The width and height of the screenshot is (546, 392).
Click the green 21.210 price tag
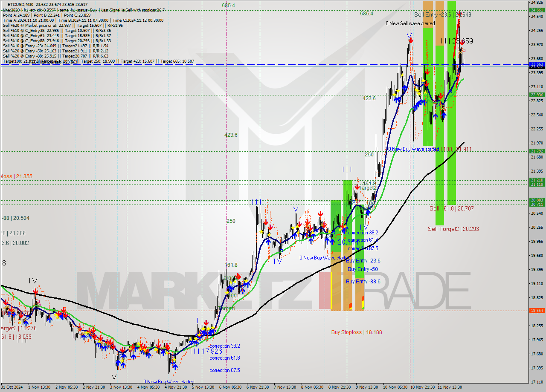tap(537, 180)
